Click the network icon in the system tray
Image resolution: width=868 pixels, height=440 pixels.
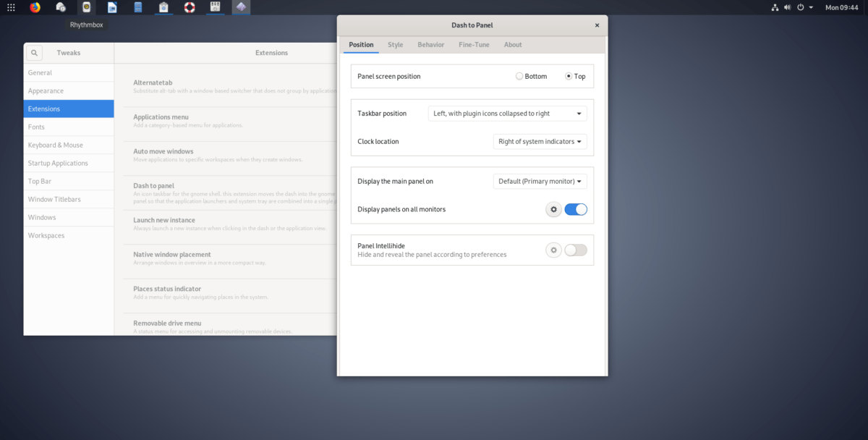(x=775, y=7)
